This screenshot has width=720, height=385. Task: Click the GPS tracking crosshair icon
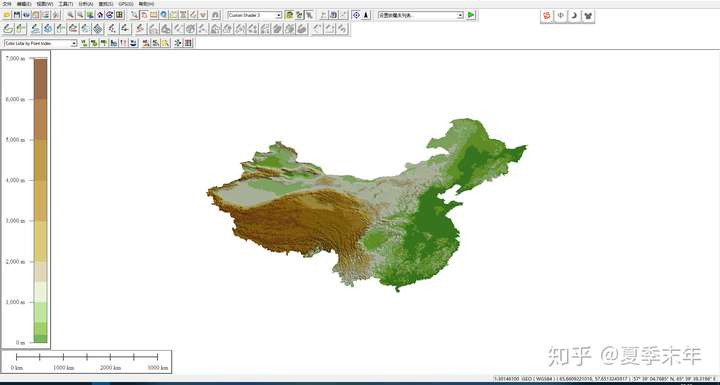[356, 15]
